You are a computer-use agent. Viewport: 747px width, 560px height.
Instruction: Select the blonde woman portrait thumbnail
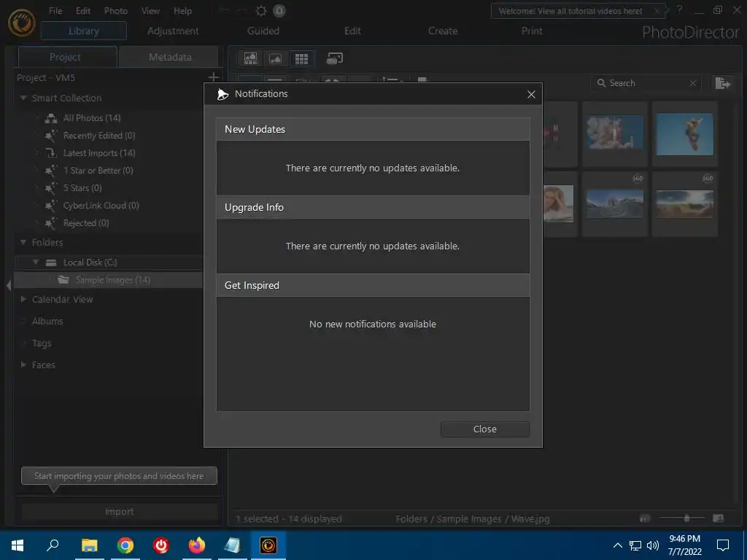(558, 203)
